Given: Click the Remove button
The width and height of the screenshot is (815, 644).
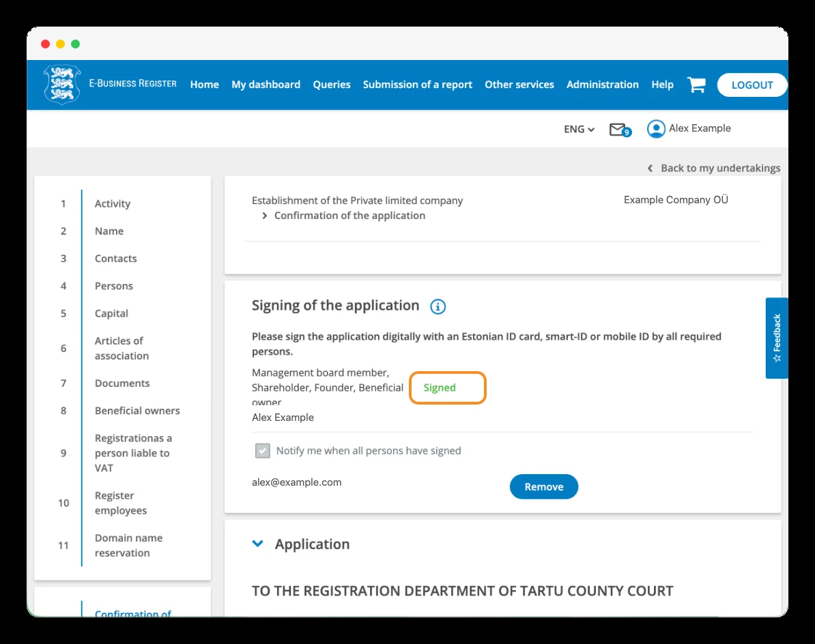Looking at the screenshot, I should [x=544, y=486].
